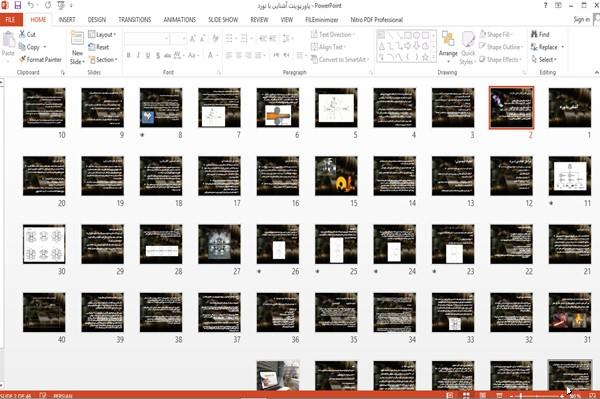Pick the oval shape in the gallery
Image resolution: width=600 pixels, height=399 pixels.
pos(417,35)
